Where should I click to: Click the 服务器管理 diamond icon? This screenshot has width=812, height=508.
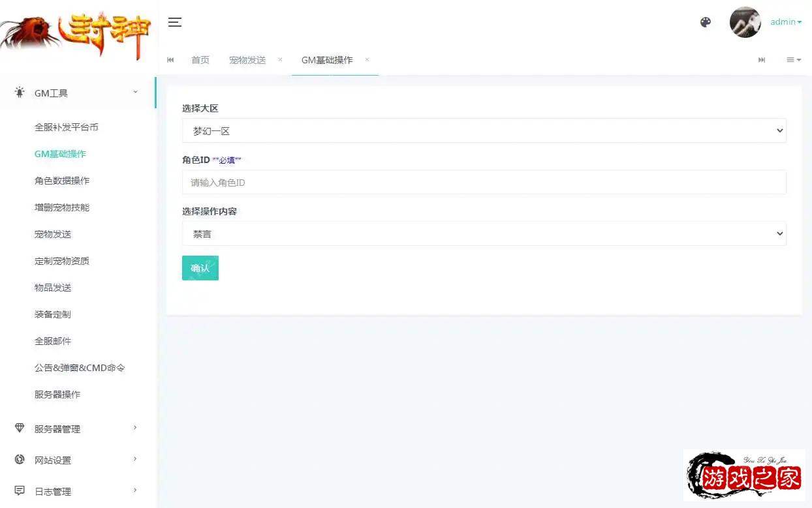click(x=20, y=428)
